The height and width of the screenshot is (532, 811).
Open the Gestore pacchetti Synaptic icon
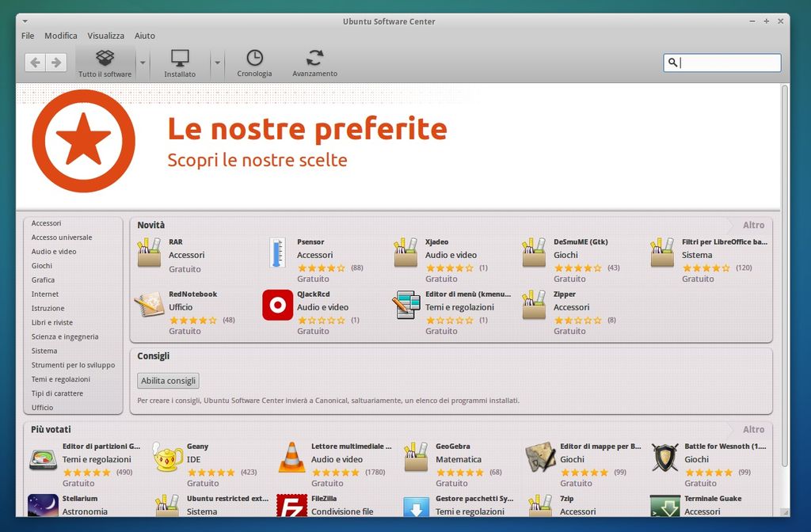417,507
